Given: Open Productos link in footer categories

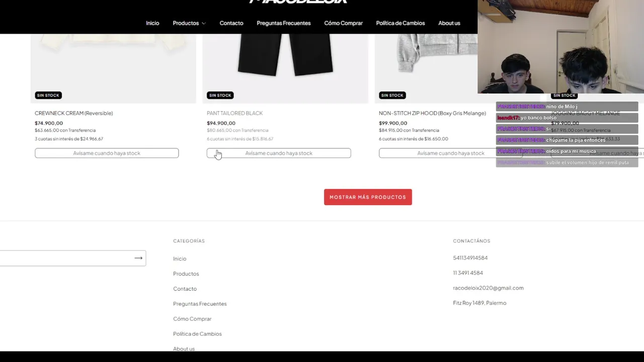Looking at the screenshot, I should coord(186,274).
